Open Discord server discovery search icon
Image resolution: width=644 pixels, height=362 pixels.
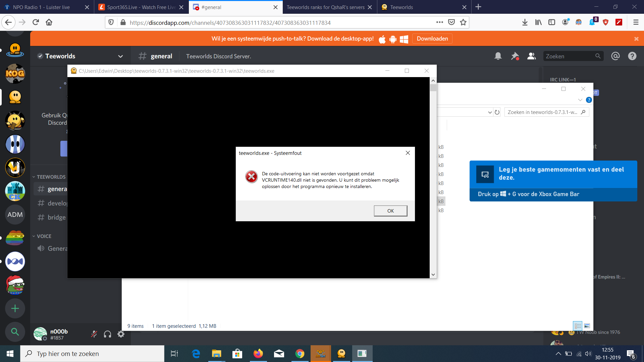[15, 332]
